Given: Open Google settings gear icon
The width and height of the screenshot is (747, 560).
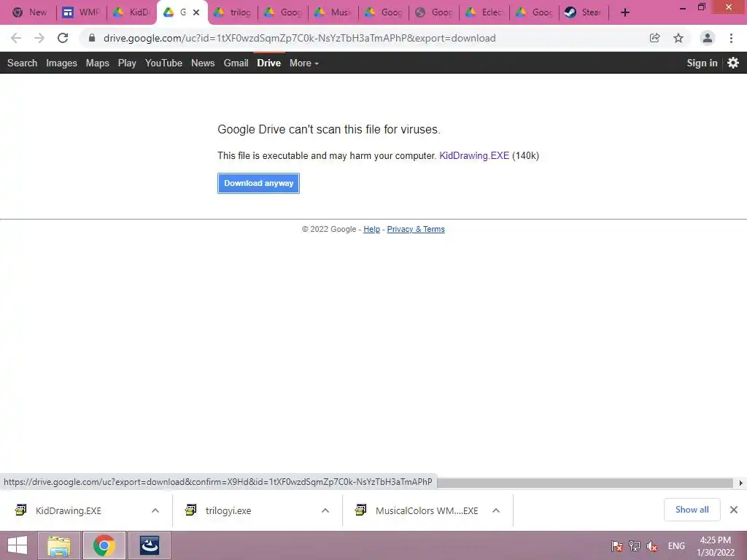Looking at the screenshot, I should [733, 63].
